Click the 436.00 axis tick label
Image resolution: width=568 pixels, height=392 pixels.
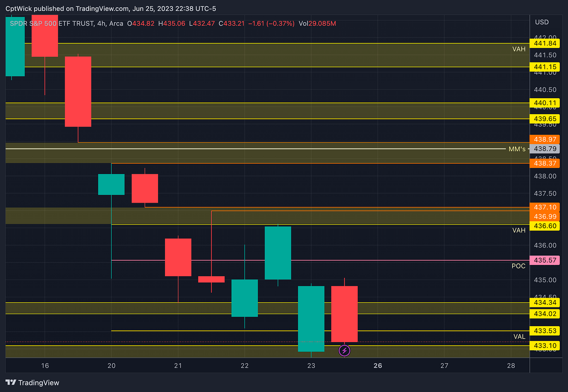point(545,245)
